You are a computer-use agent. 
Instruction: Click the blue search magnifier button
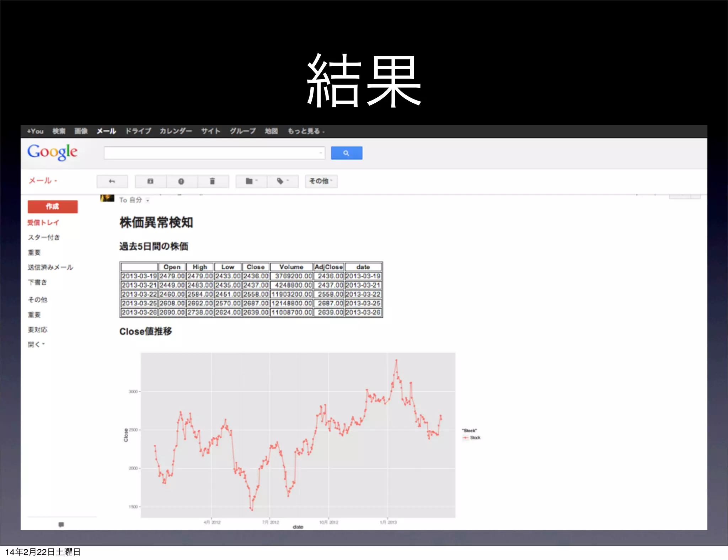point(347,153)
